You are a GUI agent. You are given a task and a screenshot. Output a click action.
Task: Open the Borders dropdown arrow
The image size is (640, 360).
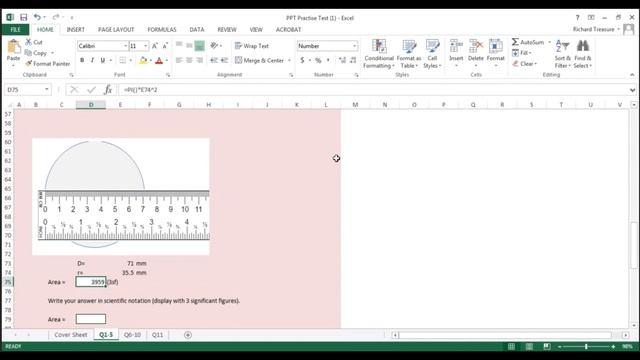pos(131,60)
